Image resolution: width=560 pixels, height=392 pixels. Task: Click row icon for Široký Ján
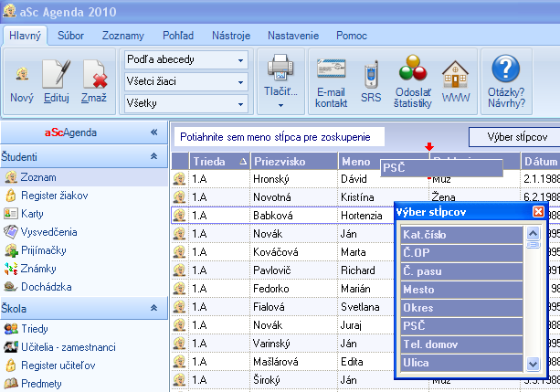click(180, 379)
